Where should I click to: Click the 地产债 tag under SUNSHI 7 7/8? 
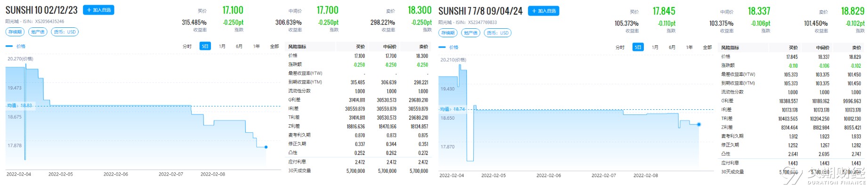(471, 33)
